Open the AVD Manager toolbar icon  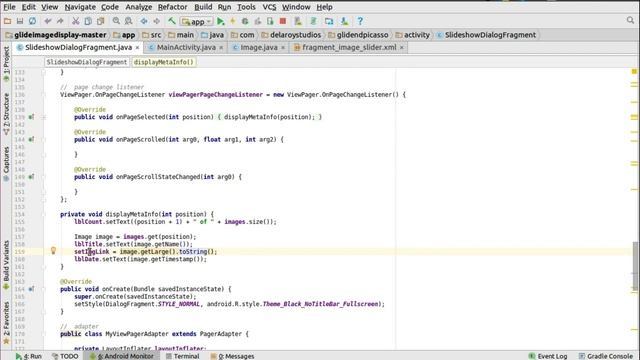coord(298,21)
